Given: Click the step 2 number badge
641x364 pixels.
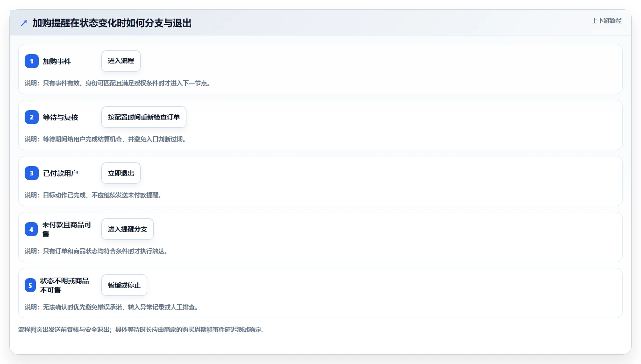Looking at the screenshot, I should tap(32, 117).
